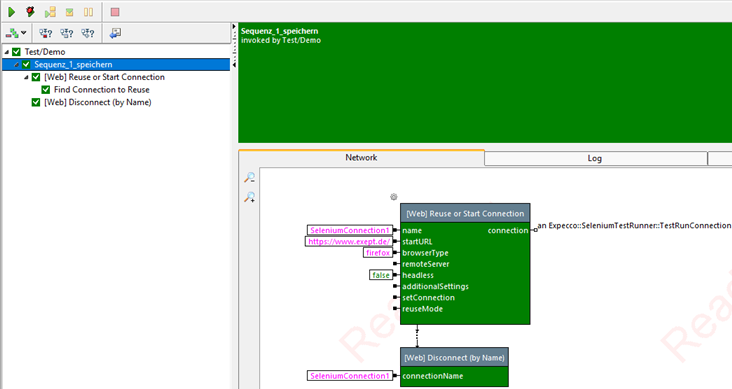Stop execution with the red square
The width and height of the screenshot is (732, 389).
click(x=115, y=12)
